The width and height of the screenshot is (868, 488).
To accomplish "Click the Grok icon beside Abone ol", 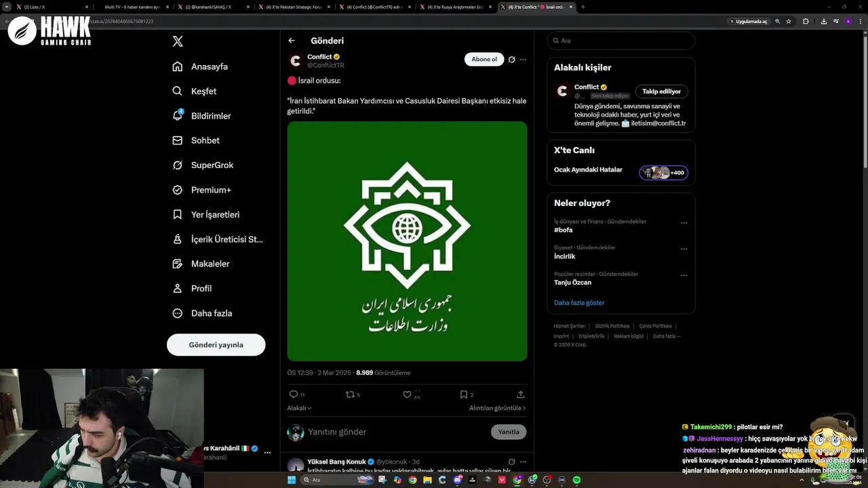I will tap(512, 60).
